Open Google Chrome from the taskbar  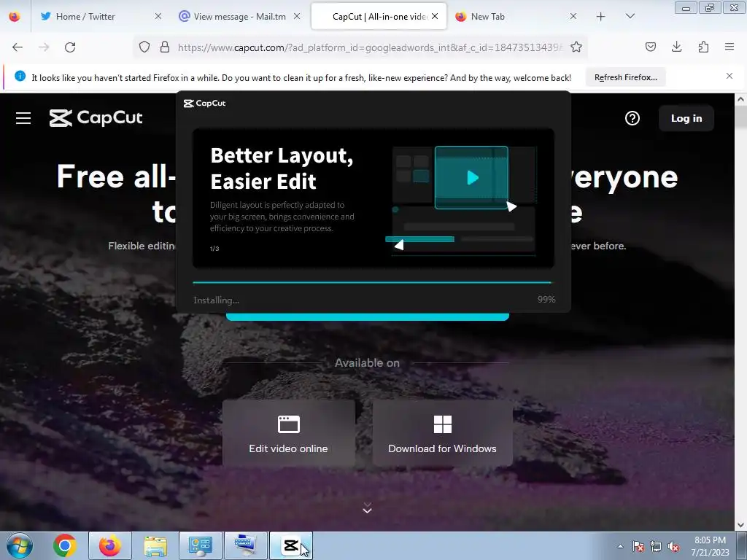[65, 545]
